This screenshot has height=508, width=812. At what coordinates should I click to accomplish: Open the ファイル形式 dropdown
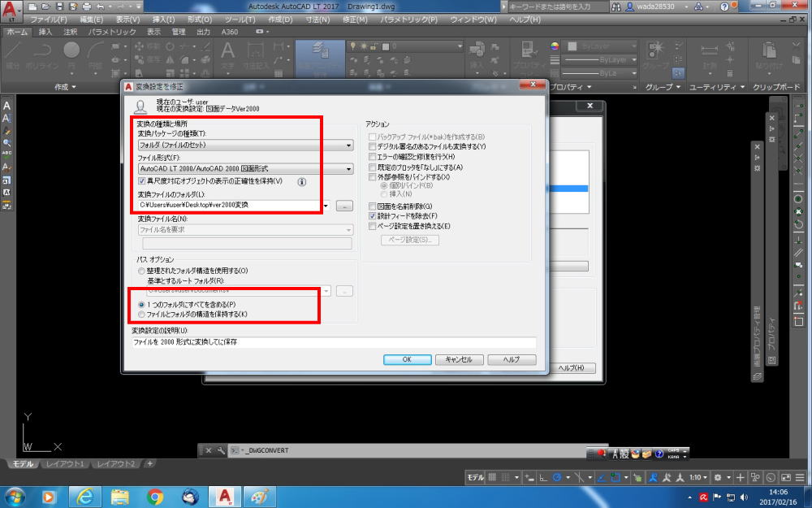[245, 169]
